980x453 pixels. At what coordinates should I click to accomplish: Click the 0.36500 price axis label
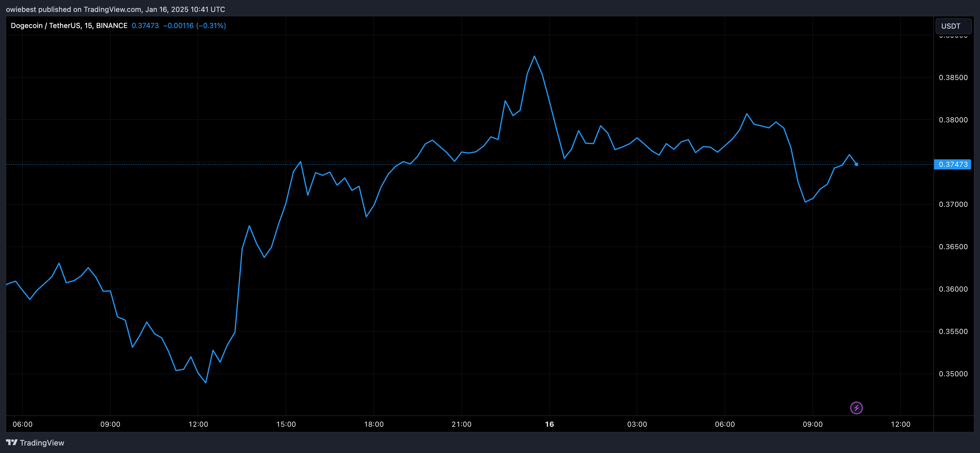(953, 247)
